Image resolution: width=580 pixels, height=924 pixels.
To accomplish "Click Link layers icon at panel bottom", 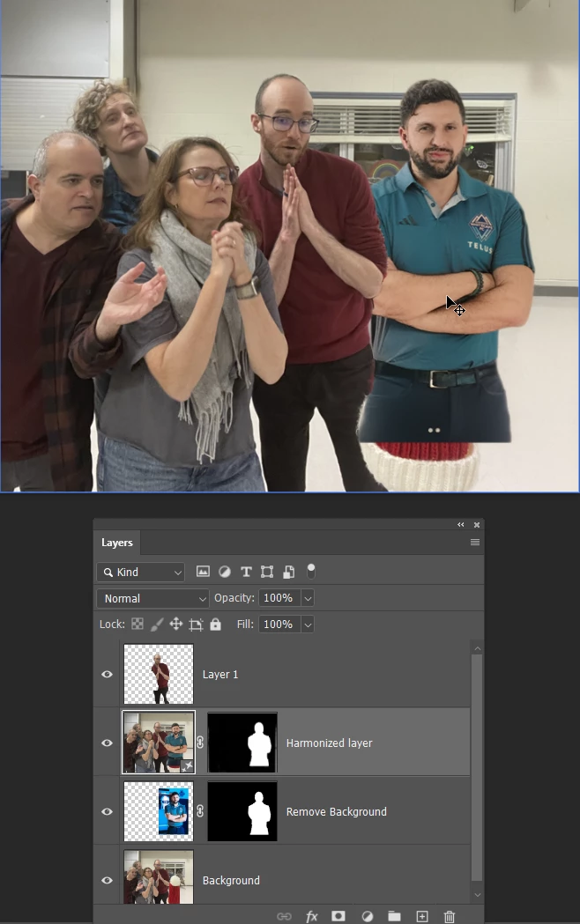I will [284, 916].
